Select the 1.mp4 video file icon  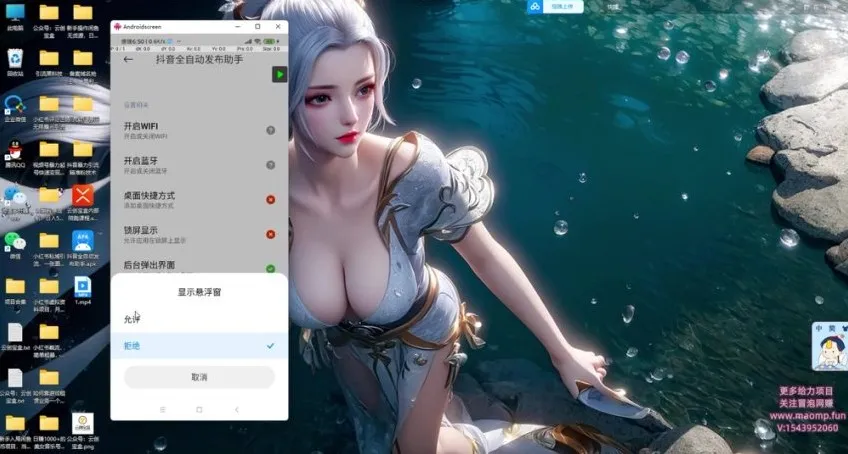pos(83,291)
